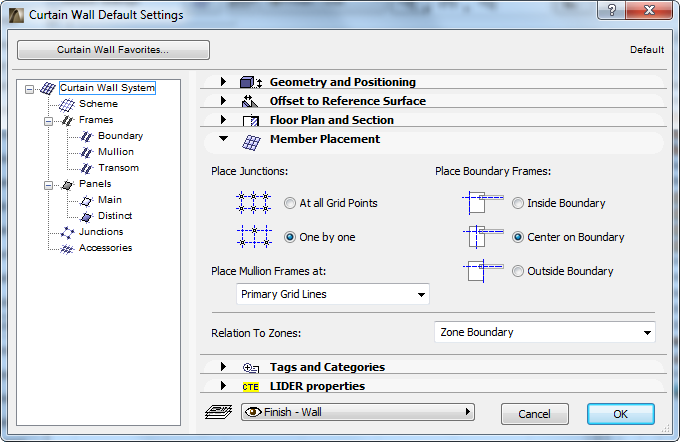
Task: Click the Main panel icon
Action: (86, 200)
